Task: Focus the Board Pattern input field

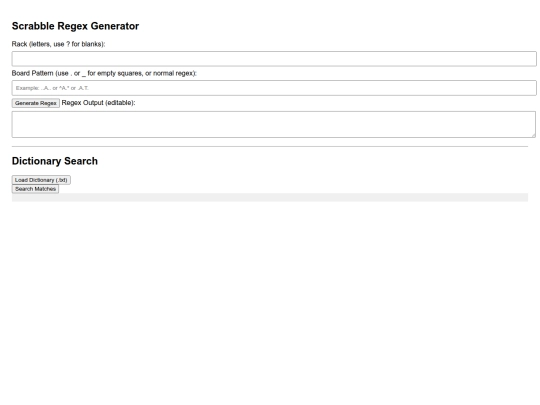Action: (x=274, y=88)
